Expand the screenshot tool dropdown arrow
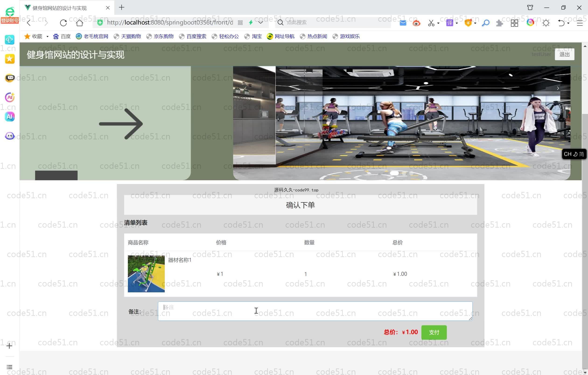 tap(438, 23)
